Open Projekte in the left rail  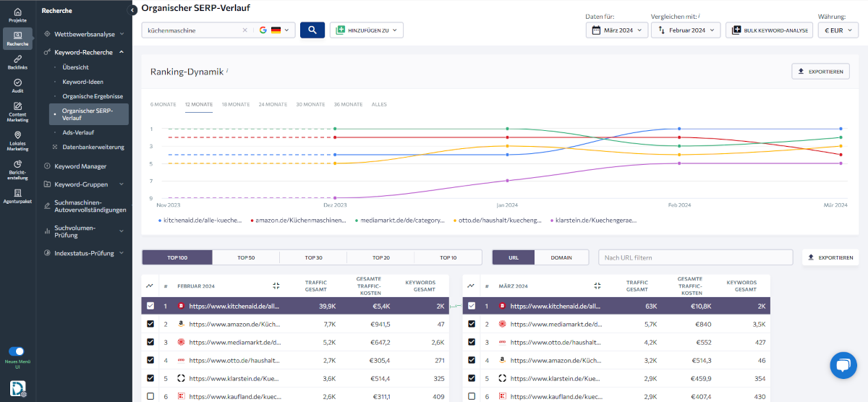[x=17, y=14]
